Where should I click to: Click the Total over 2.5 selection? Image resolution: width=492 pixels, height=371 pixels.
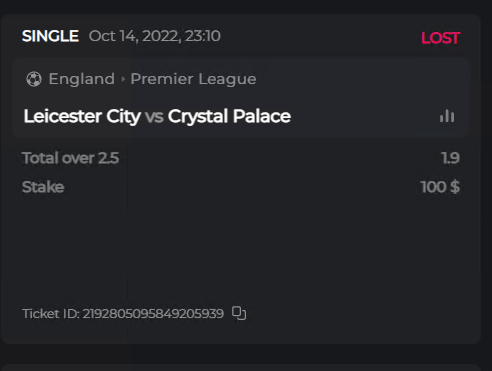pos(70,158)
